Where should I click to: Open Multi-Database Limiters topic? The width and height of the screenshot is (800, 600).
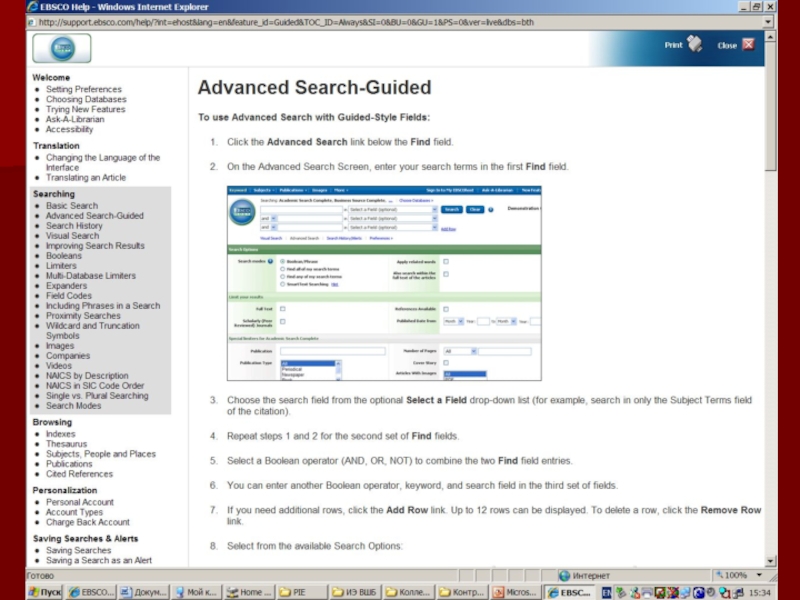coord(91,276)
